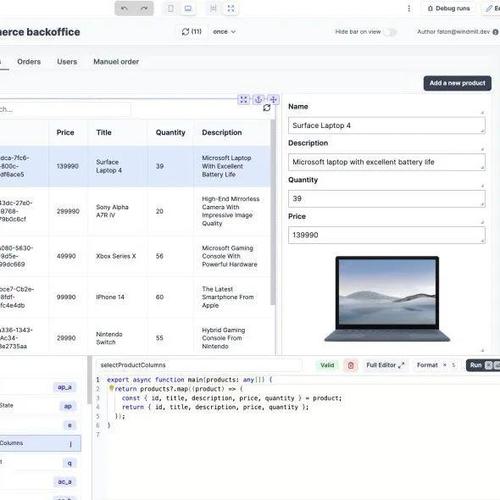The width and height of the screenshot is (500, 500).
Task: Click into the Name field with Surface Laptop 4
Action: (387, 126)
